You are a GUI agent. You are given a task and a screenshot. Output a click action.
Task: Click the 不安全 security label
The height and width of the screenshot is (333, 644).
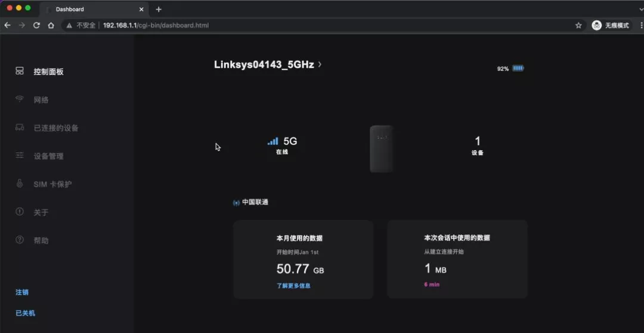[85, 26]
